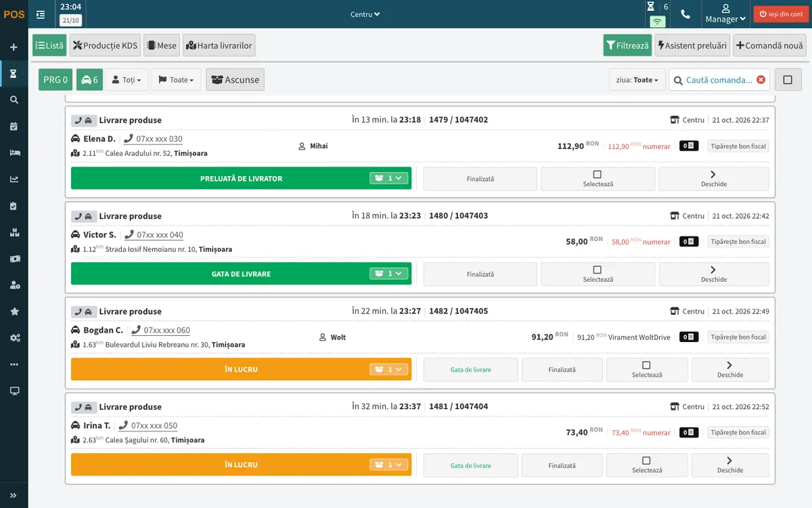This screenshot has height=508, width=812.
Task: Select the bed icon in the sidebar
Action: [x=14, y=153]
